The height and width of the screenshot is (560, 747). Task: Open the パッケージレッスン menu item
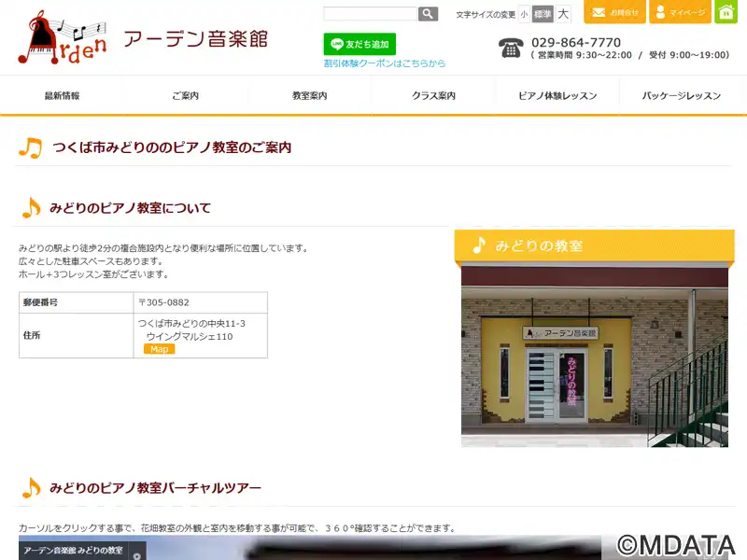point(682,96)
